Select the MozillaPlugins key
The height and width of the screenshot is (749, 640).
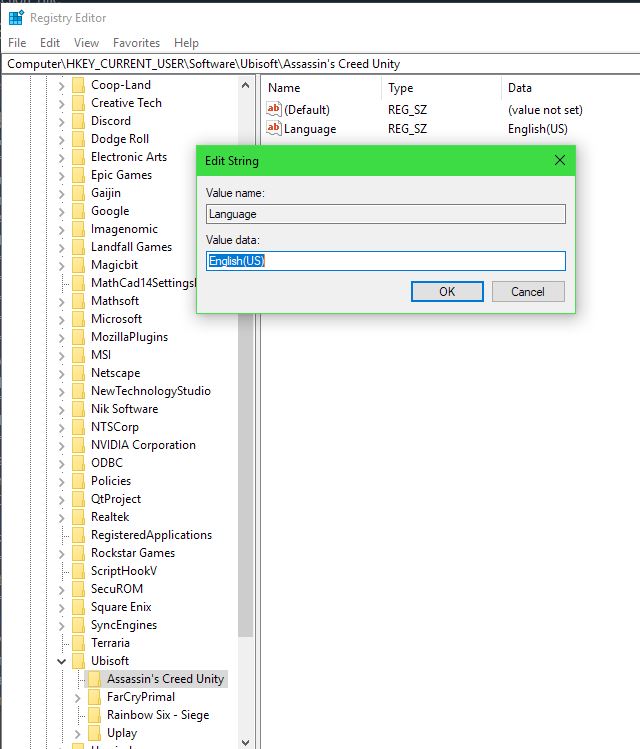tap(129, 337)
